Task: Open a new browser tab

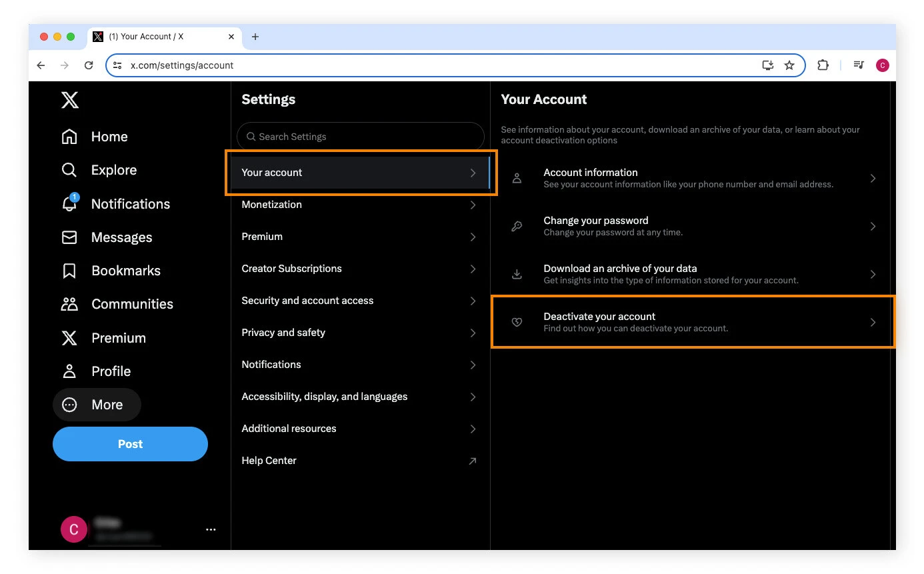Action: point(255,37)
